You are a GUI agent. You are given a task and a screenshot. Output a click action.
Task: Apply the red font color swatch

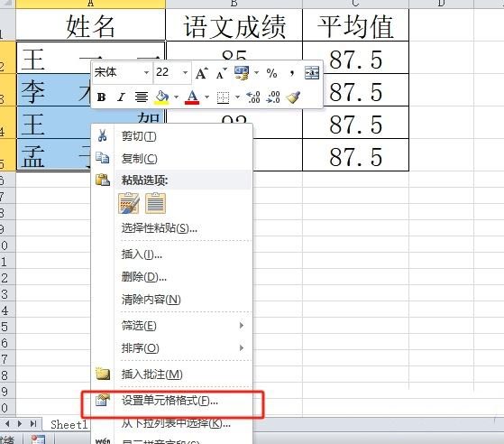point(192,97)
